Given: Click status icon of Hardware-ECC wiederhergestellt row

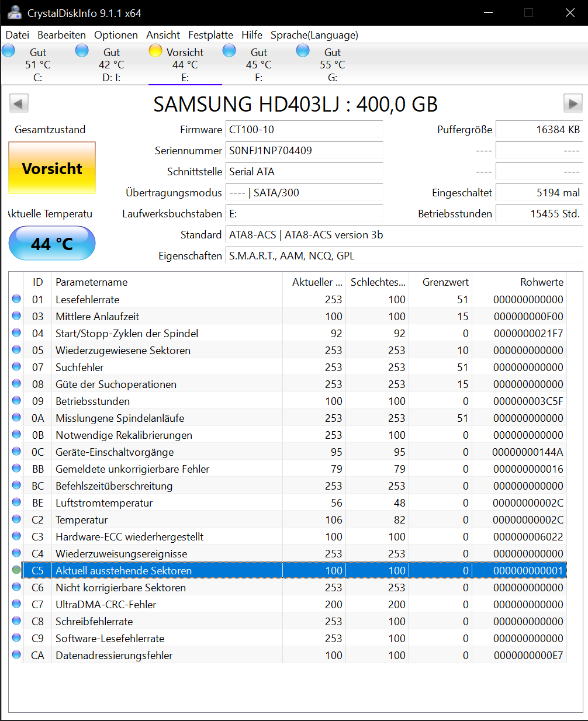Looking at the screenshot, I should coord(16,536).
